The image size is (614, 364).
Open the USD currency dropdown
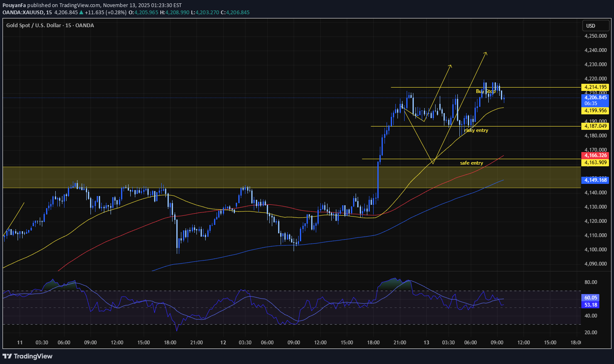(595, 26)
